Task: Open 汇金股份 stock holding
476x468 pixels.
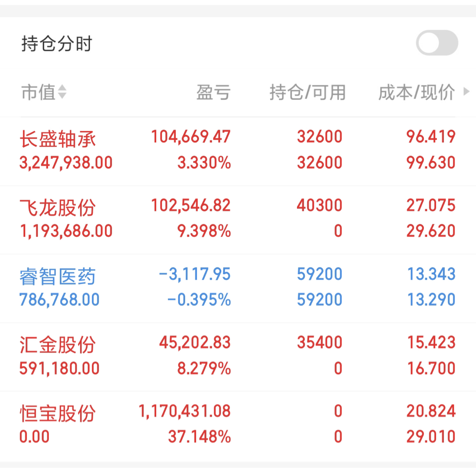Action: point(238,357)
